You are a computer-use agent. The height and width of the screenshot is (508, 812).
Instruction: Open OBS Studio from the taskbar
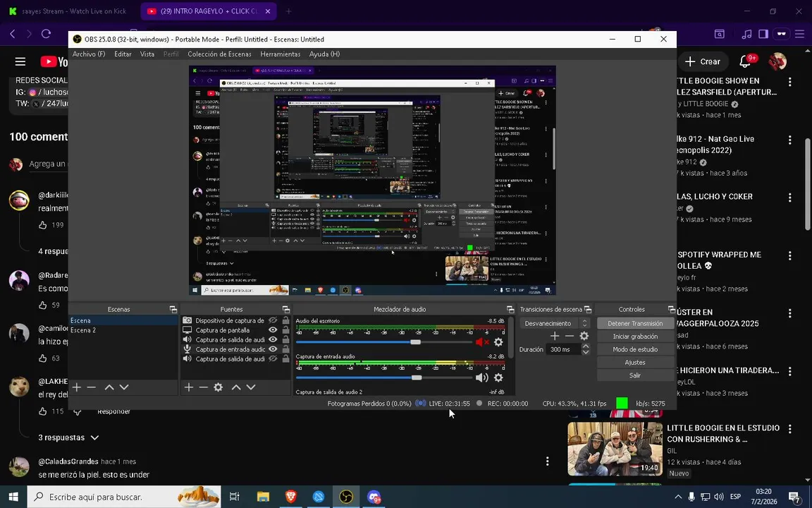point(346,497)
